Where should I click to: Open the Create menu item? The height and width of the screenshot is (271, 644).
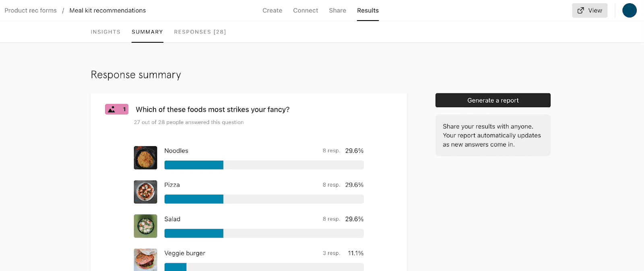click(x=272, y=10)
